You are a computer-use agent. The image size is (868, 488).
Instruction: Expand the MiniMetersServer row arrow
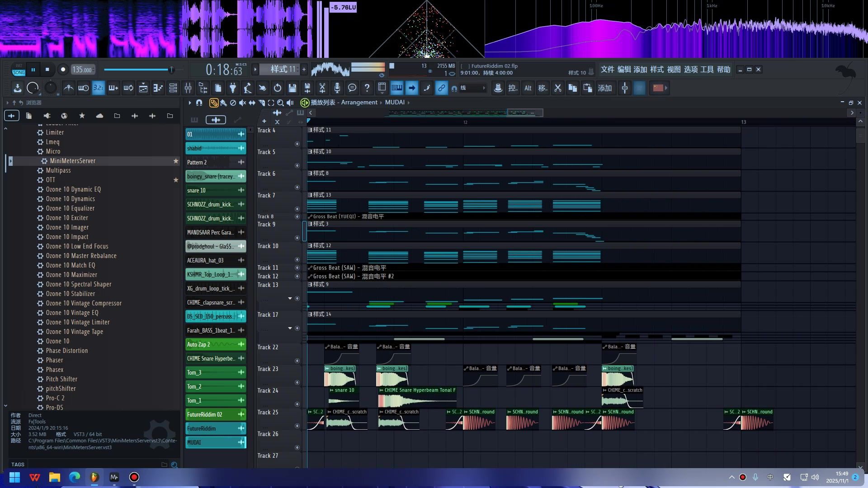click(x=10, y=161)
